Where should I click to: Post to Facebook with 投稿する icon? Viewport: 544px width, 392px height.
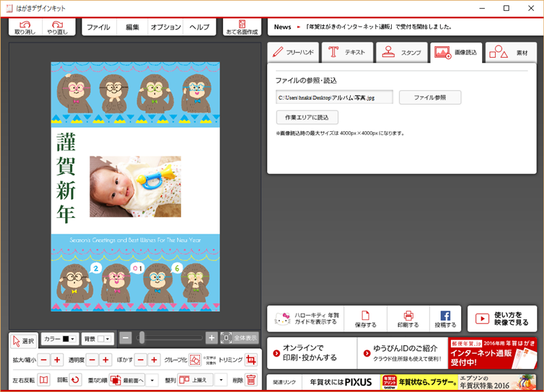tap(445, 319)
